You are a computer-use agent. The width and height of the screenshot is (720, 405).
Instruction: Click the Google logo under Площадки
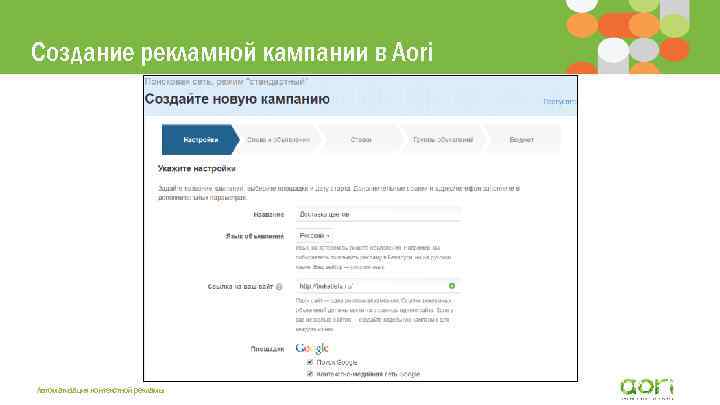click(312, 349)
